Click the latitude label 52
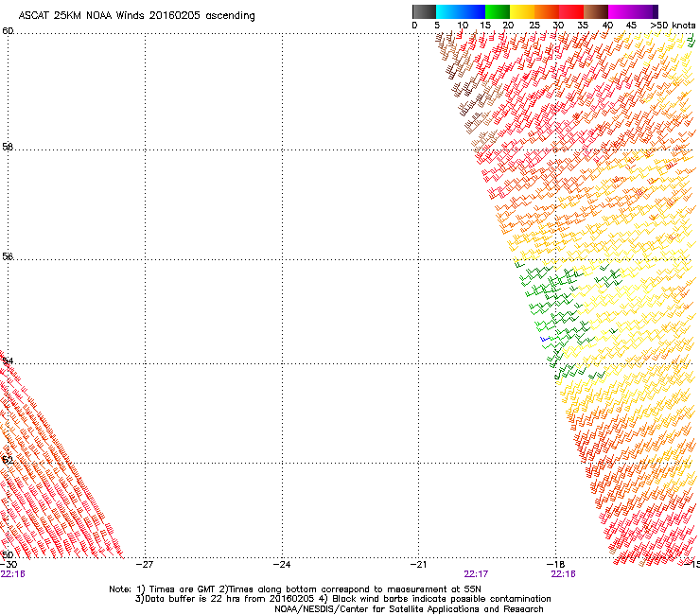Image resolution: width=700 pixels, height=615 pixels. click(x=8, y=460)
